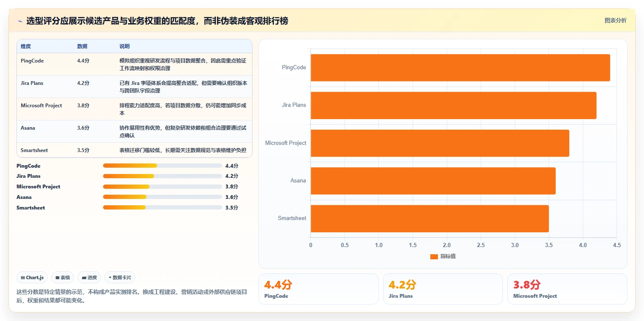644x321 pixels.
Task: Click the Asana chart axis label
Action: click(298, 181)
